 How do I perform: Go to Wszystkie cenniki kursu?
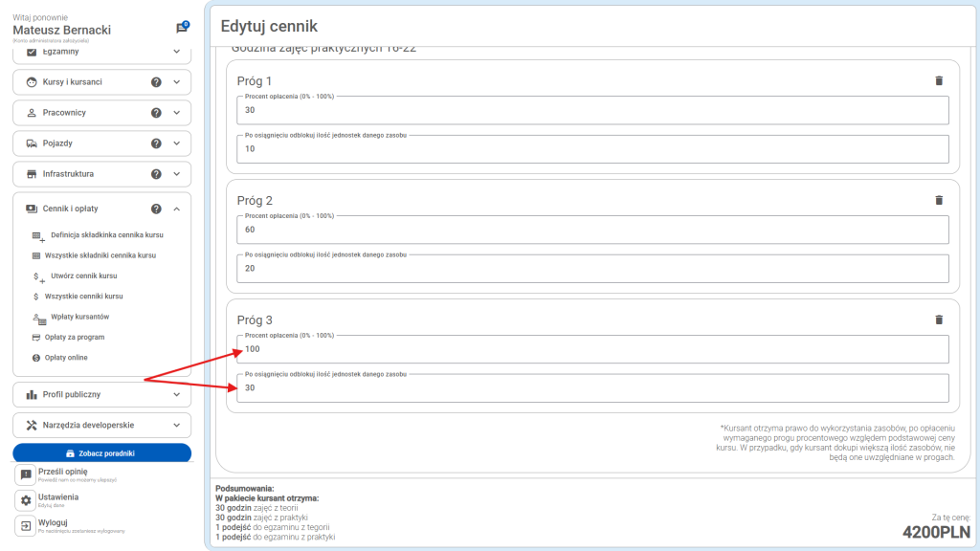click(84, 297)
